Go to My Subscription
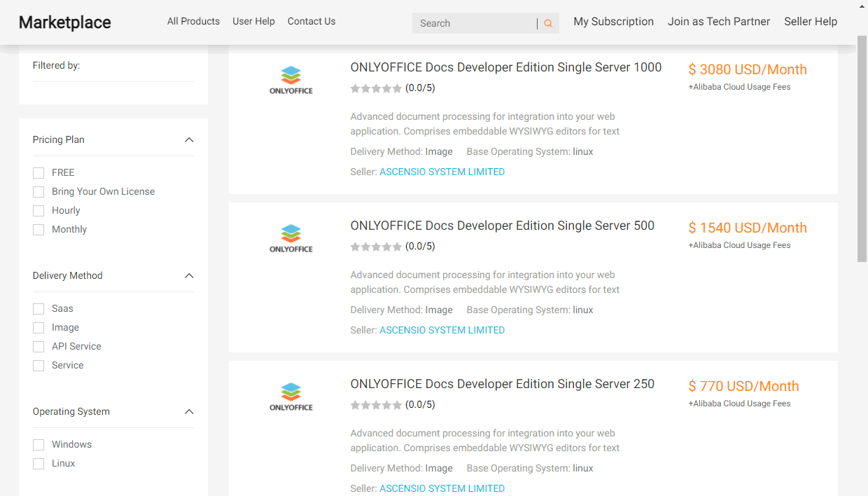The height and width of the screenshot is (496, 868). [613, 22]
